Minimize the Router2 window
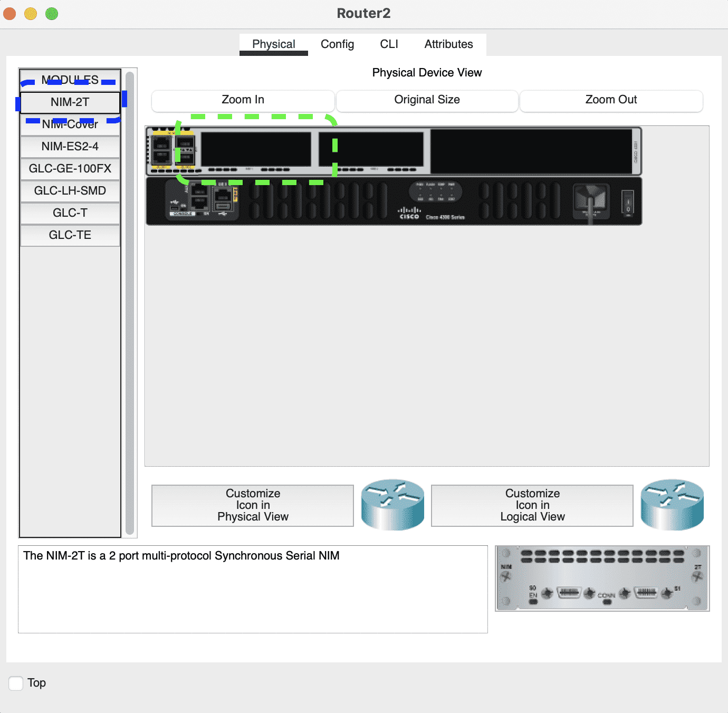Image resolution: width=728 pixels, height=713 pixels. 31,14
